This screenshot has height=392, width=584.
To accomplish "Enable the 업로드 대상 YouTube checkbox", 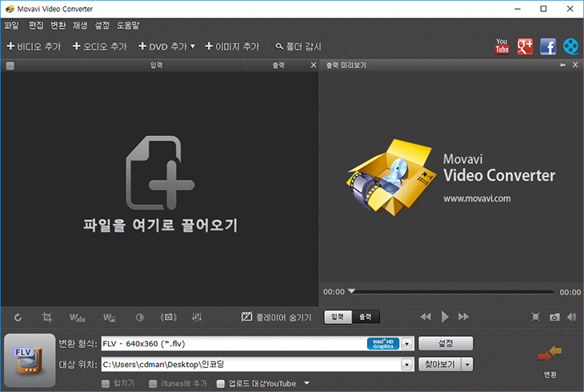I will (x=221, y=383).
